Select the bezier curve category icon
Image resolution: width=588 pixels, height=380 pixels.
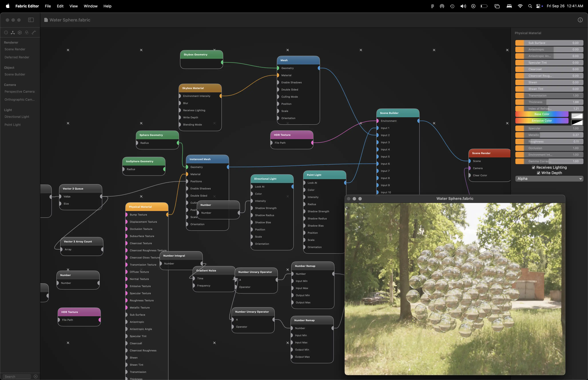click(34, 33)
